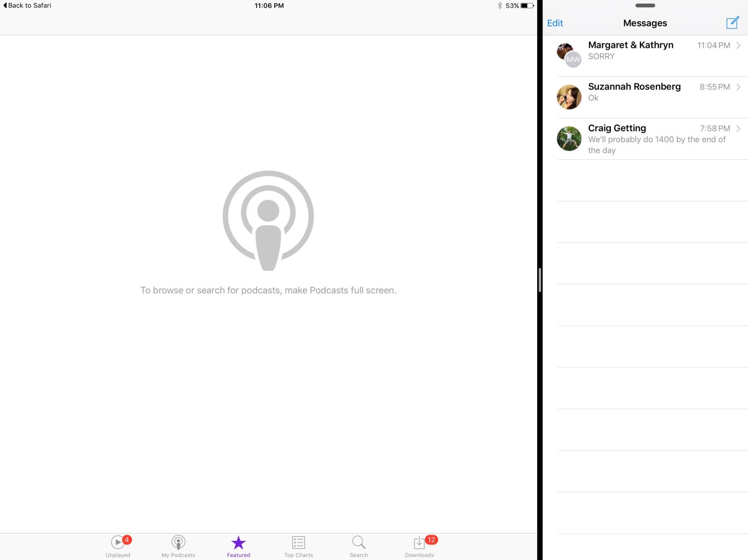The image size is (748, 560).
Task: Open the Top Charts list icon
Action: pos(299,543)
